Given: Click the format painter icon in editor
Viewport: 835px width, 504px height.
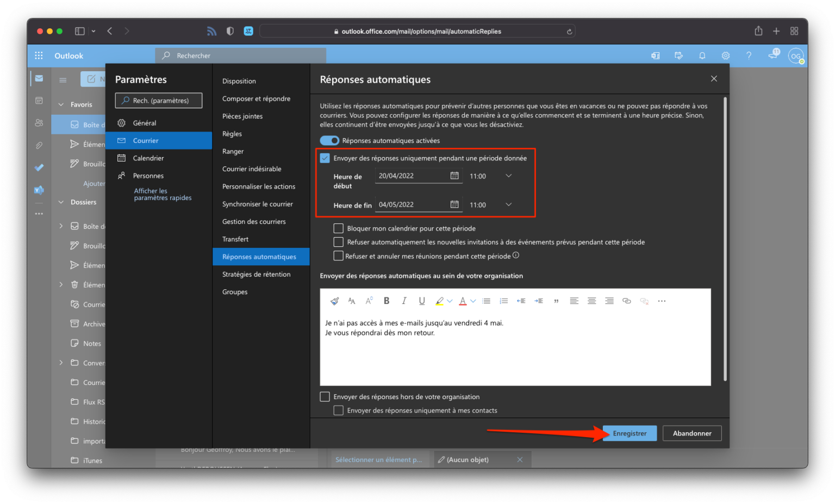Looking at the screenshot, I should tap(334, 301).
